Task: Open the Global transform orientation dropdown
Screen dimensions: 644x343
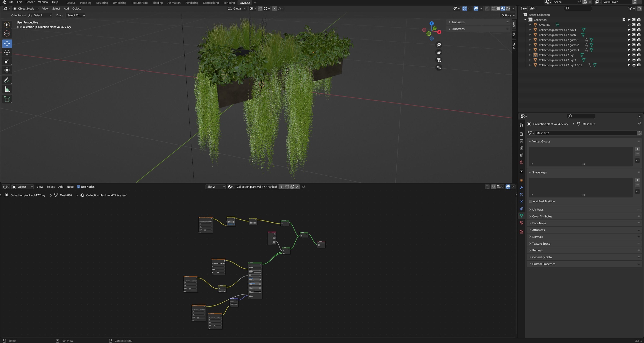Action: [x=237, y=9]
